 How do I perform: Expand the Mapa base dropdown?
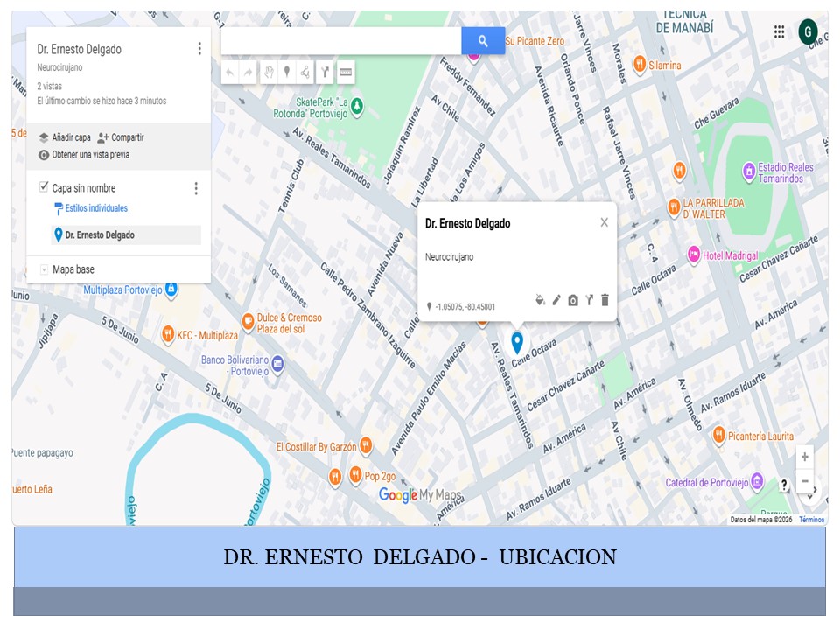(x=44, y=269)
